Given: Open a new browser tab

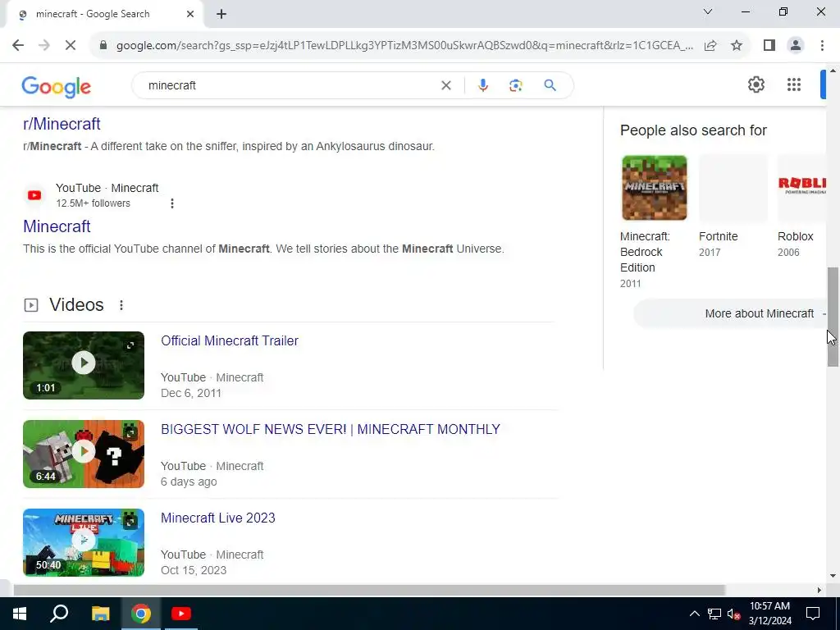Looking at the screenshot, I should tap(221, 15).
